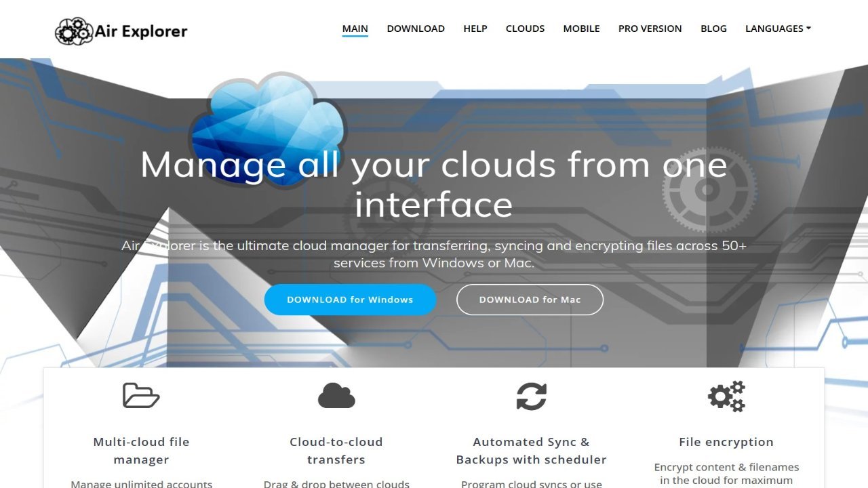This screenshot has width=868, height=488.
Task: Click the text Encrypt content & filenames
Action: point(726,467)
